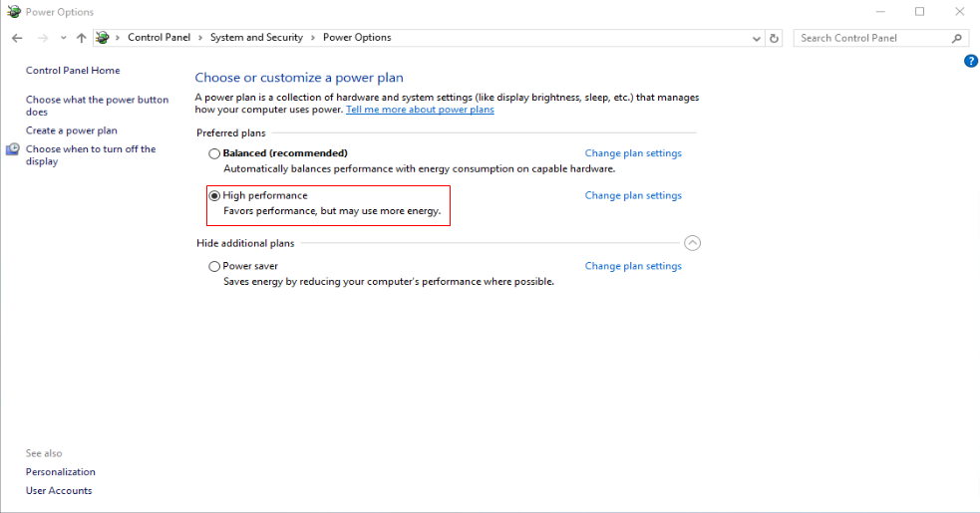Navigate to System and Security breadcrumb
The height and width of the screenshot is (513, 980).
coord(256,38)
